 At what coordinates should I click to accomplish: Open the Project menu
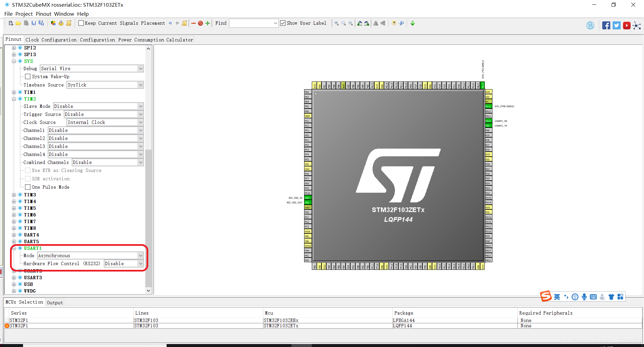(24, 14)
